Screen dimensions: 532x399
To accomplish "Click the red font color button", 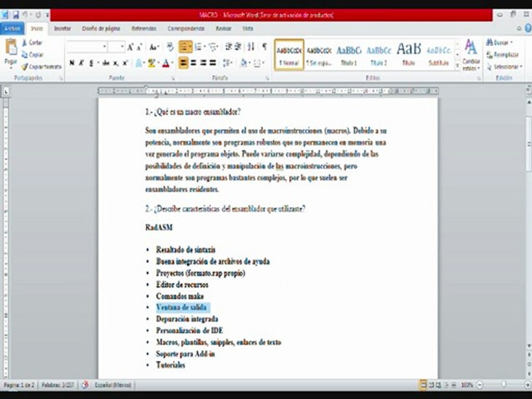I will 166,63.
